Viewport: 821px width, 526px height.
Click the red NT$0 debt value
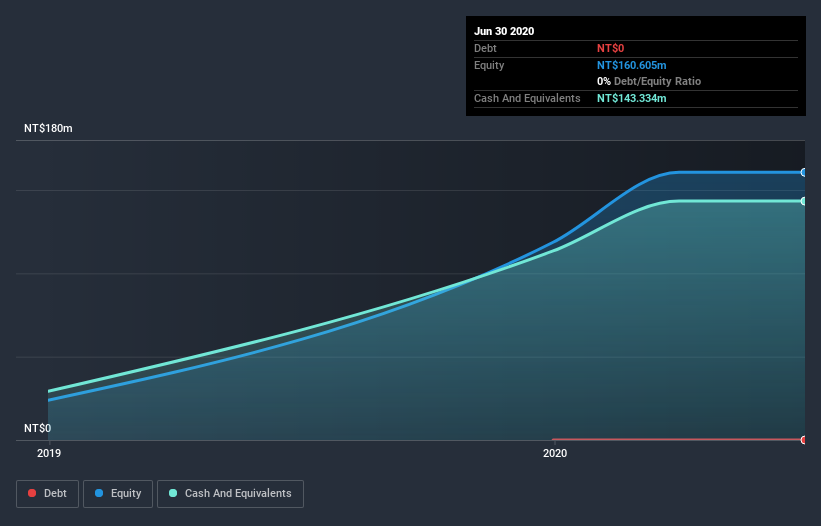click(x=611, y=48)
